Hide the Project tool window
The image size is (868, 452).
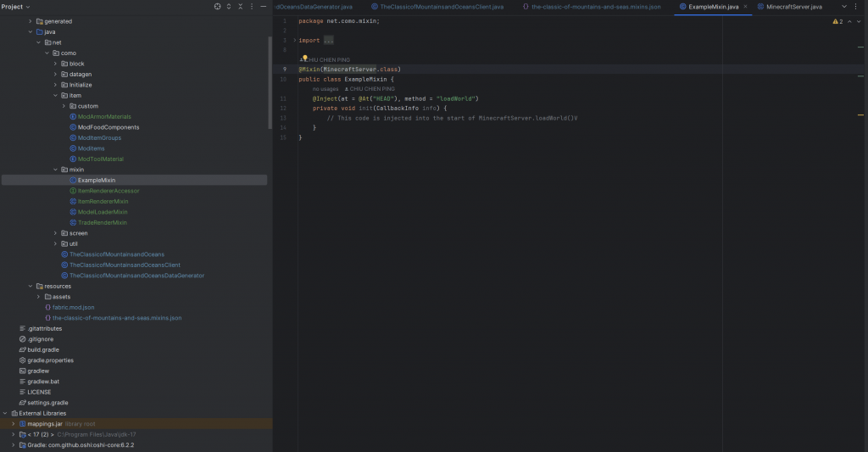click(264, 7)
